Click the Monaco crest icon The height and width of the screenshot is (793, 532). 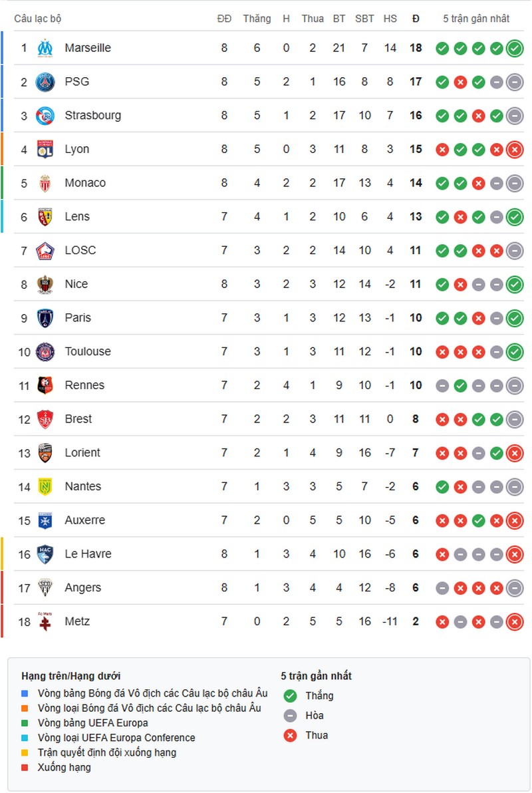(45, 183)
